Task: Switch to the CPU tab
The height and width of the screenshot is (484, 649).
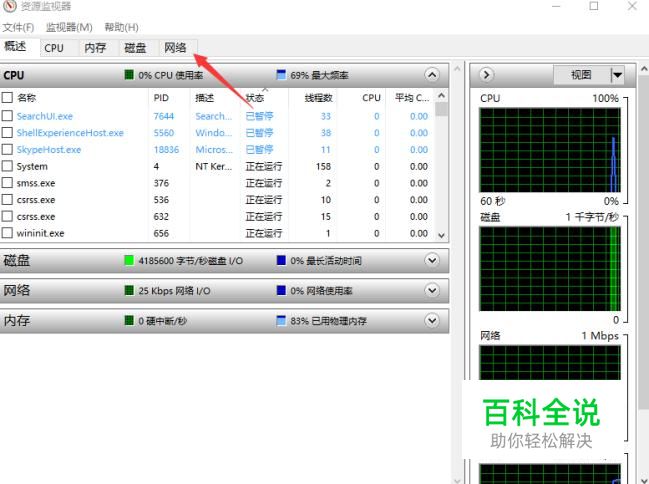Action: (54, 48)
